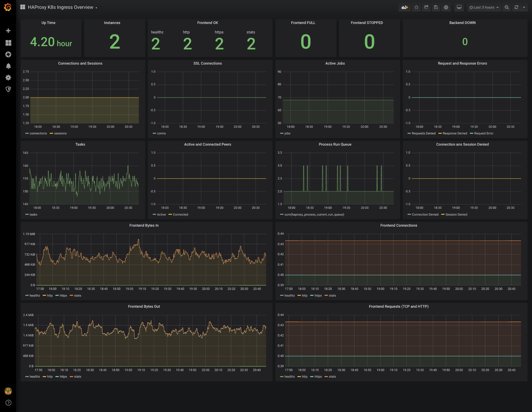Click the Add panel toolbar icon

point(405,7)
